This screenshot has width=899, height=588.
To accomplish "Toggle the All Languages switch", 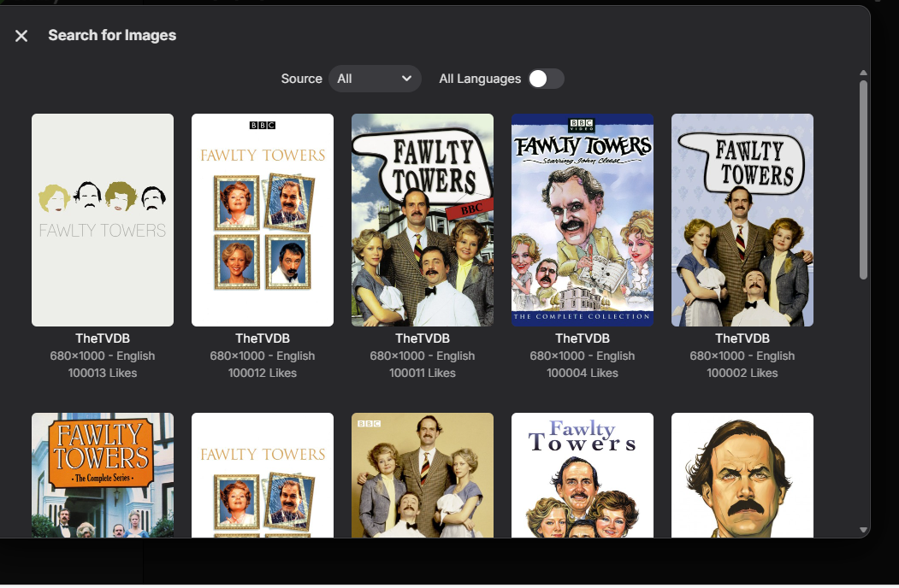I will click(x=546, y=79).
